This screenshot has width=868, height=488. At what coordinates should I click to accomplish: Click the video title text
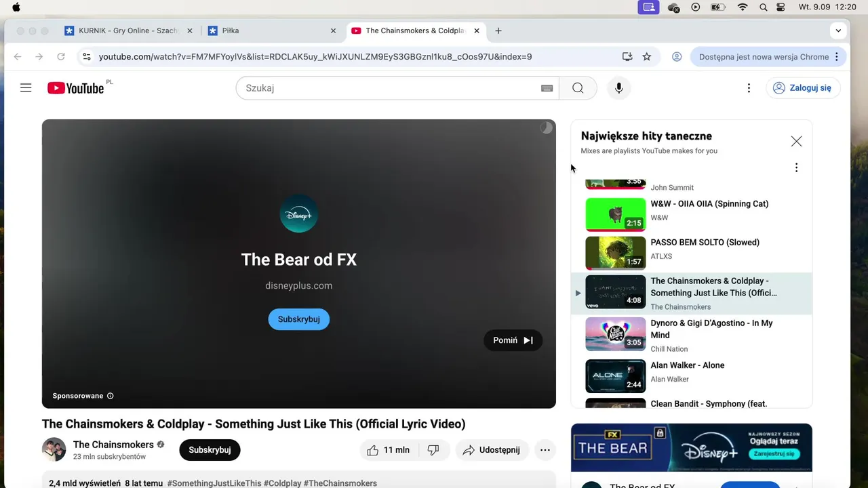tap(254, 424)
